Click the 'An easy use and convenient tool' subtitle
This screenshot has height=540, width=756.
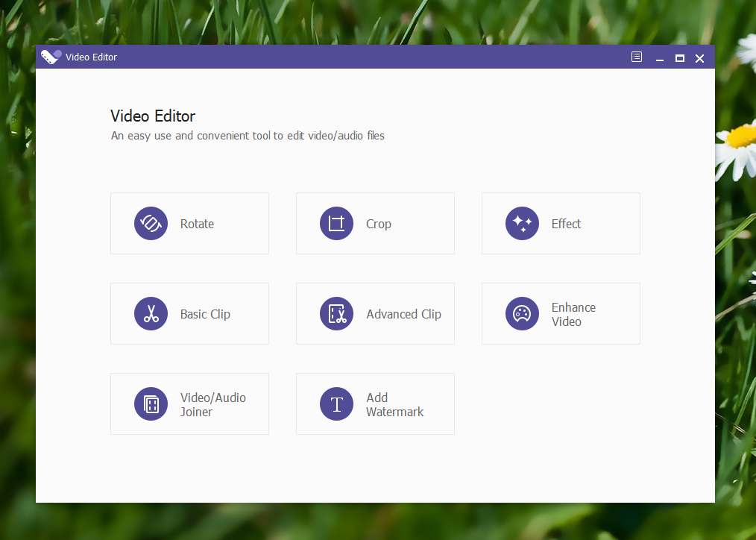[248, 136]
